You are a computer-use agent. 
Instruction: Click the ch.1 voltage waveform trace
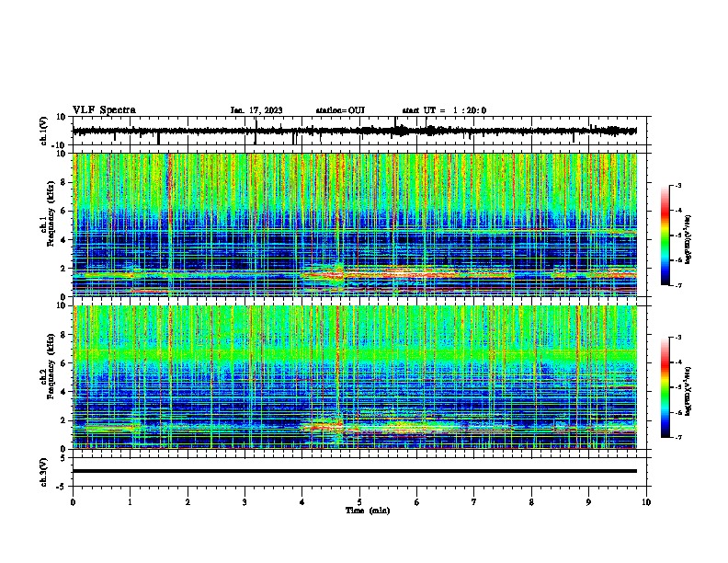tap(355, 131)
